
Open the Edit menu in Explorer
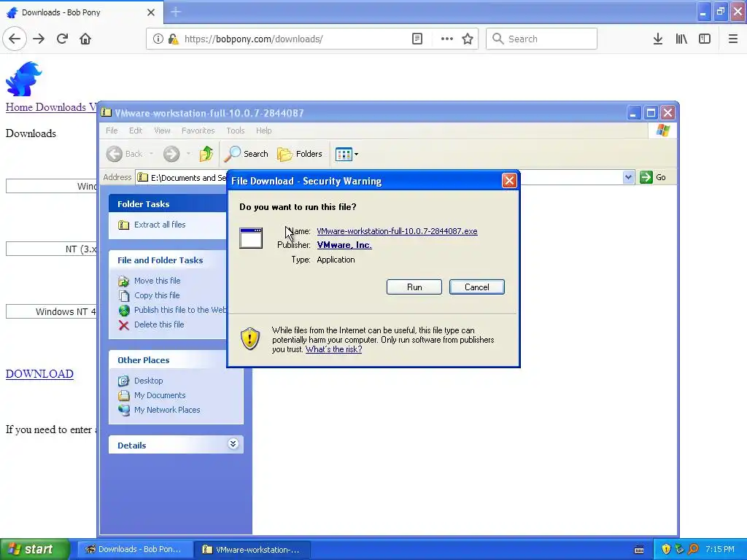(x=135, y=131)
